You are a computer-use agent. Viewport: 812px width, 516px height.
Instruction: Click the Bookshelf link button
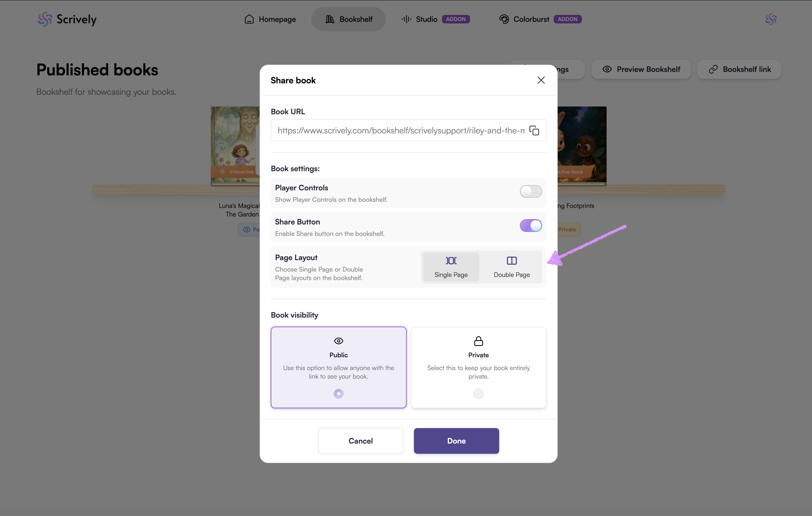[739, 69]
